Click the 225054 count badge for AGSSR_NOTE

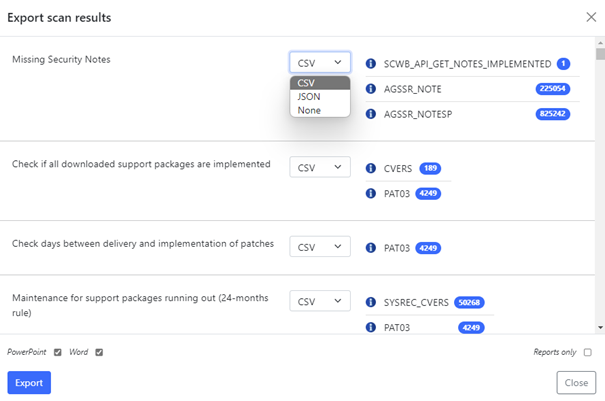(x=553, y=89)
